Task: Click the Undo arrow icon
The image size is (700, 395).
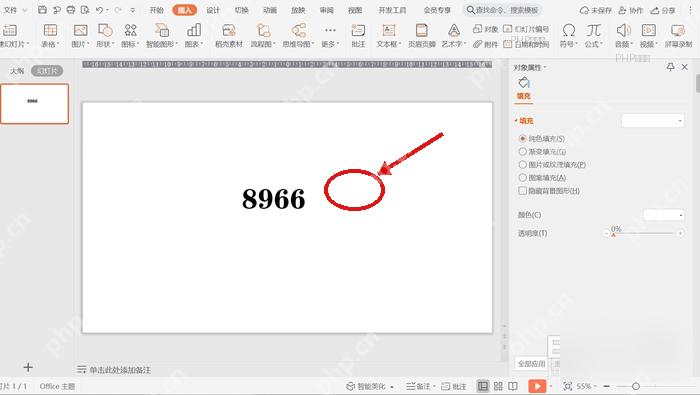Action: pyautogui.click(x=100, y=10)
